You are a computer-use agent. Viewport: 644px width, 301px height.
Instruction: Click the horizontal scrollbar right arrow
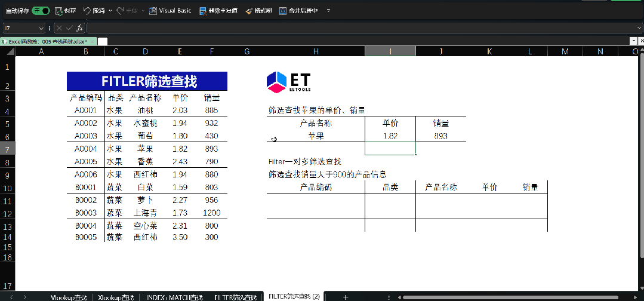[635, 297]
